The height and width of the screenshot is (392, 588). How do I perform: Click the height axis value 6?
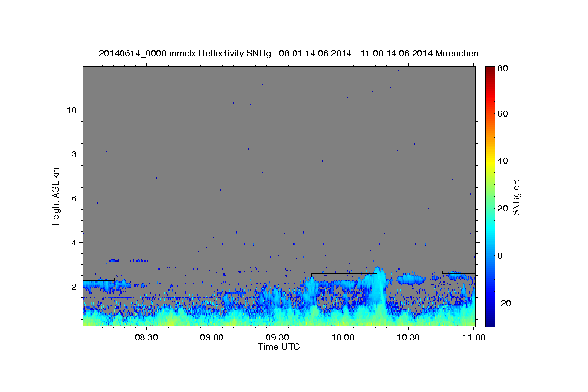(x=73, y=198)
